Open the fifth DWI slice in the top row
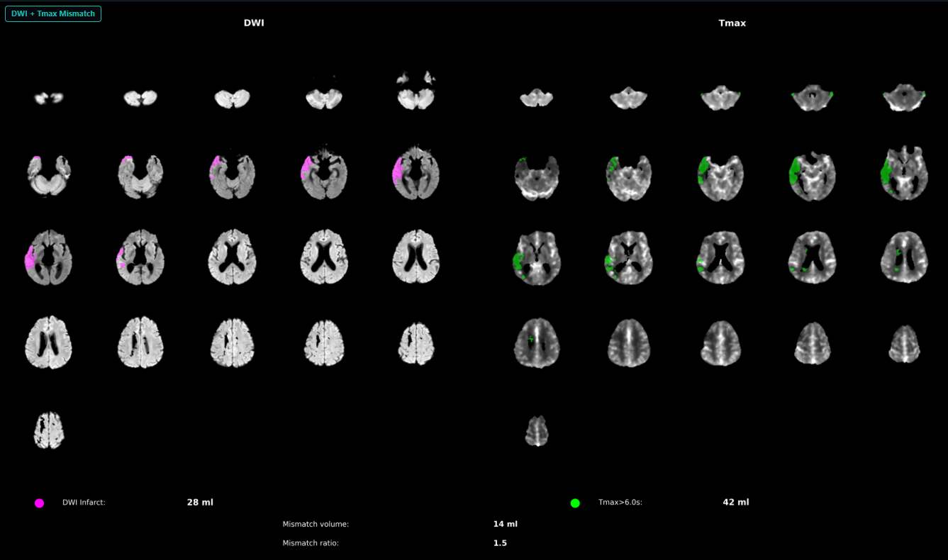The width and height of the screenshot is (948, 560). coord(416,90)
